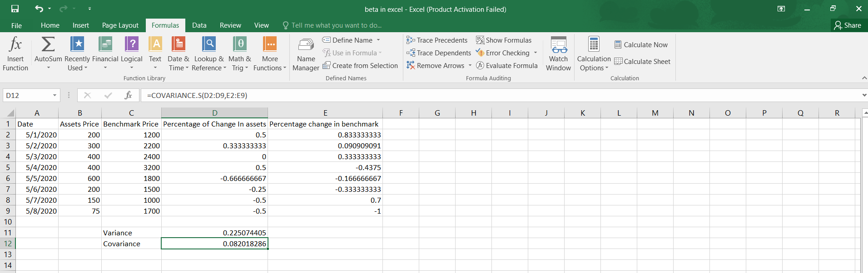
Task: Select the Assets Price cell showing 600
Action: [80, 178]
